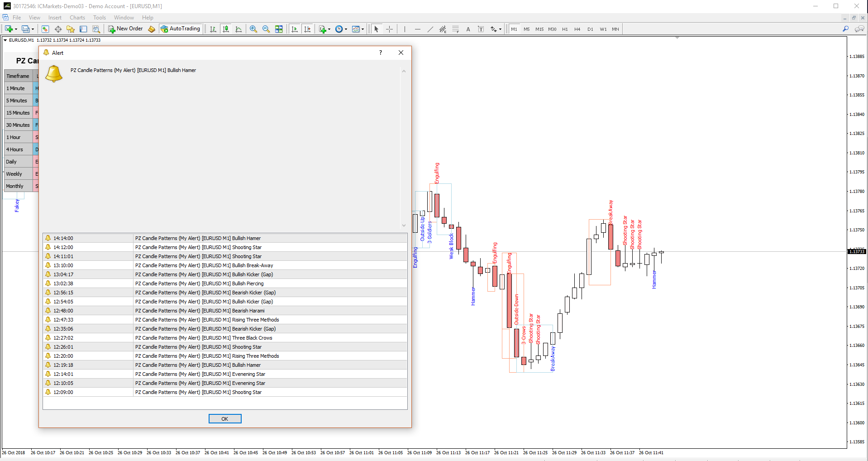Viewport: 868px width, 461px height.
Task: Select the 13:10:00 Bullish Break-Away alert
Action: click(225, 265)
